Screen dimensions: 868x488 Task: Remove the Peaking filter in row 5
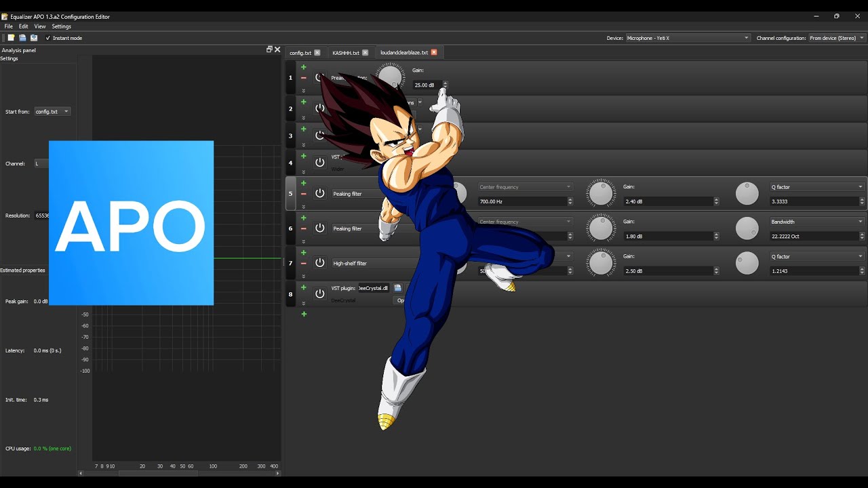click(x=304, y=194)
